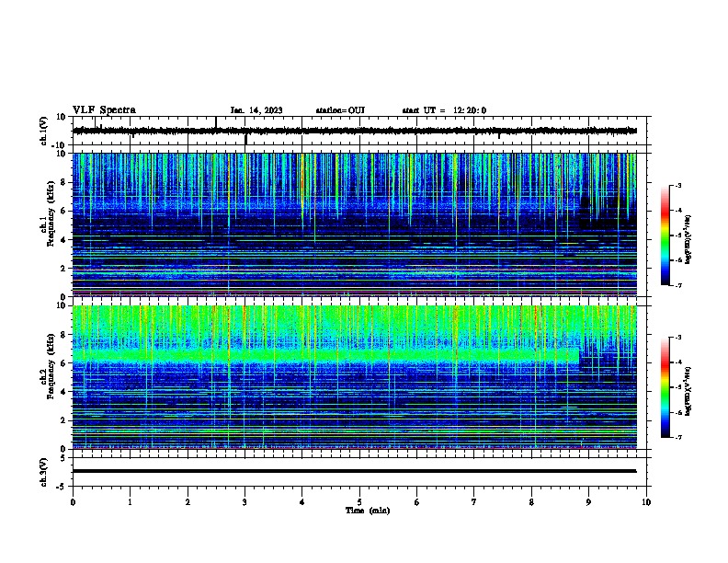Click the "8" kHz tick on ch.2 frequency axis
Screen dimensions: 728x563
pos(63,335)
